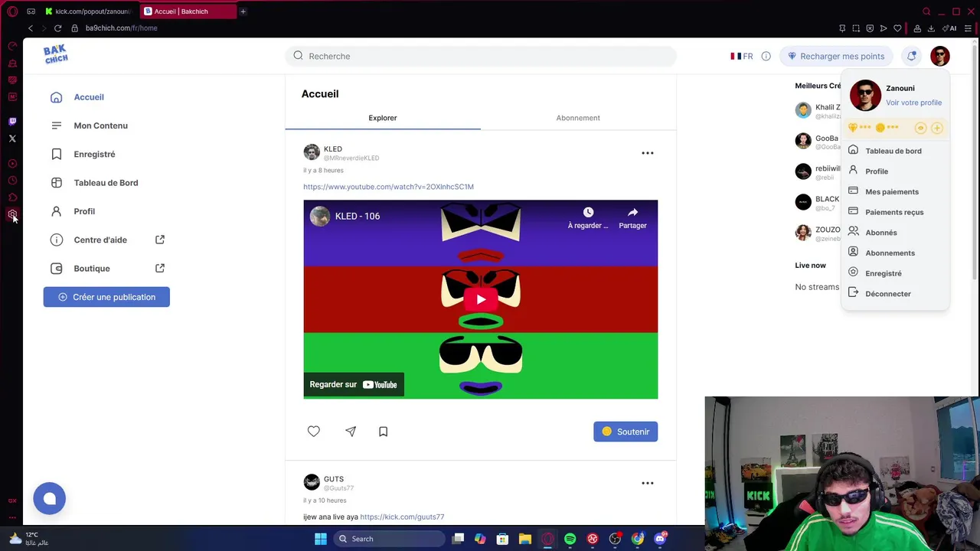The image size is (980, 551).
Task: Open Opera easy setup menu icon
Action: click(968, 28)
